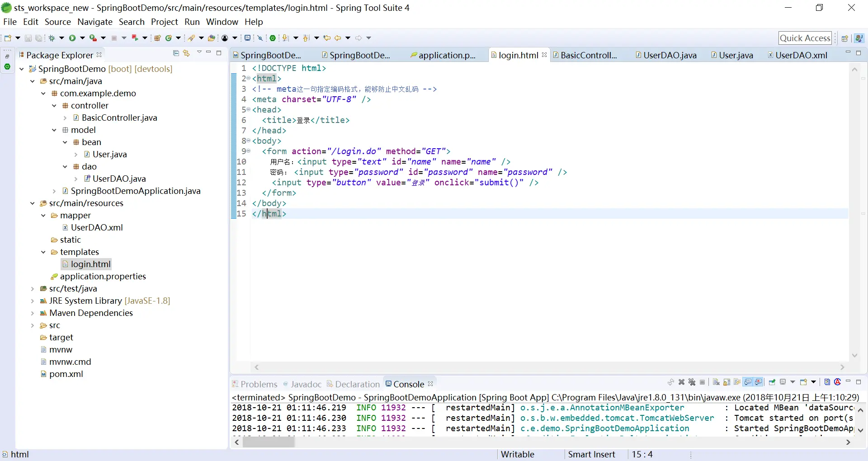Click the Quick Access search field
The width and height of the screenshot is (868, 461).
click(x=805, y=38)
